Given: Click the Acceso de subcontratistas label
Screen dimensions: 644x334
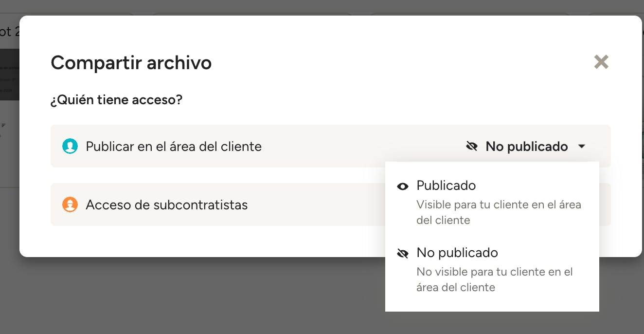Looking at the screenshot, I should coord(166,204).
